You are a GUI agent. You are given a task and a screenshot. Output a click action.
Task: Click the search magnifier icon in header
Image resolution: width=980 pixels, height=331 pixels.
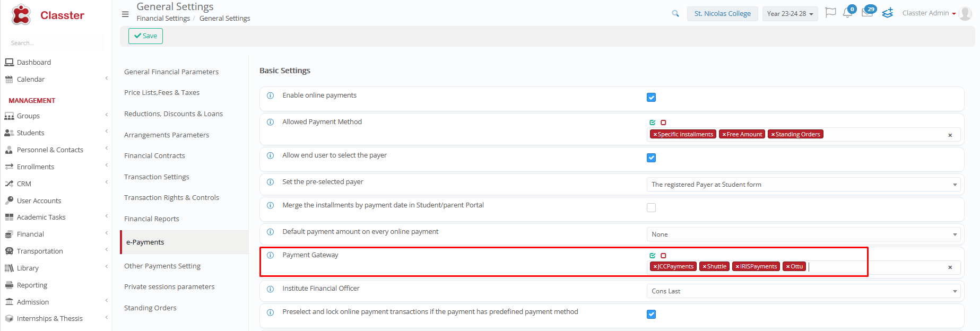point(675,14)
